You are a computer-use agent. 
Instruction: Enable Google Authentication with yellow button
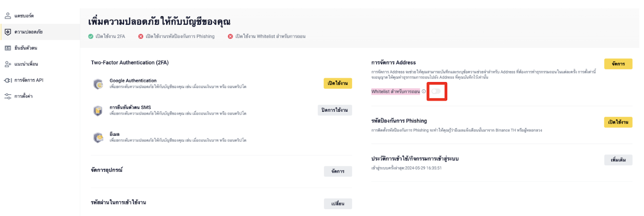tap(338, 83)
